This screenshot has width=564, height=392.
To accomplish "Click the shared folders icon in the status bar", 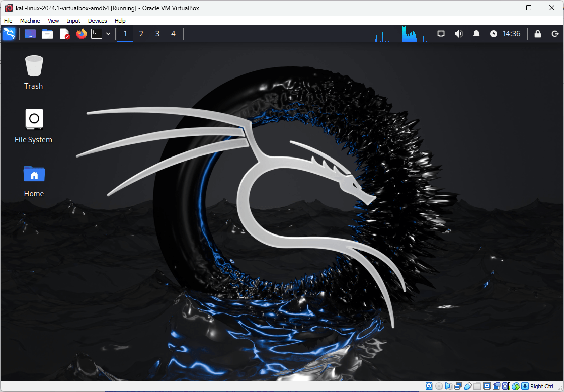I will (x=476, y=386).
